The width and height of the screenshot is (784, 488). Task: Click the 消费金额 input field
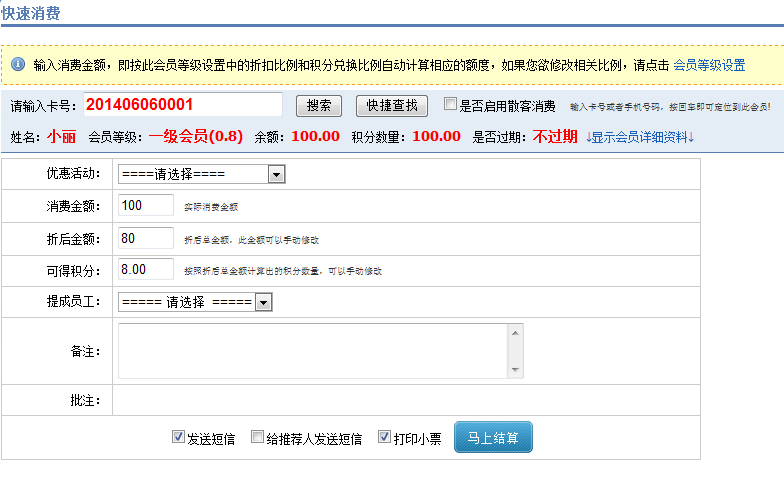pyautogui.click(x=146, y=205)
